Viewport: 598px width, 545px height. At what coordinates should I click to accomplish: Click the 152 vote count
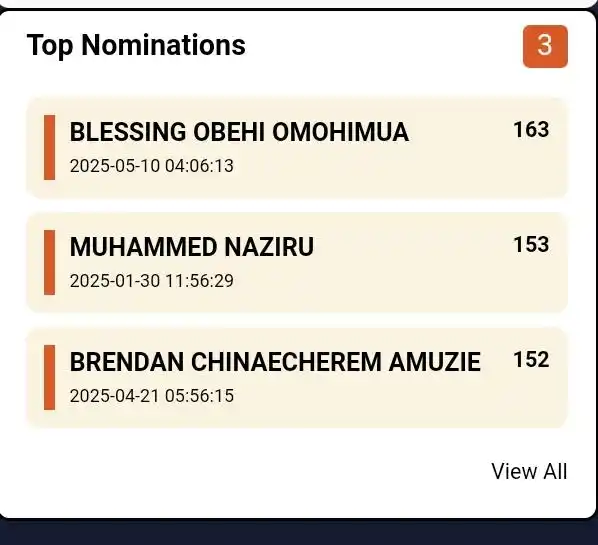pos(531,359)
